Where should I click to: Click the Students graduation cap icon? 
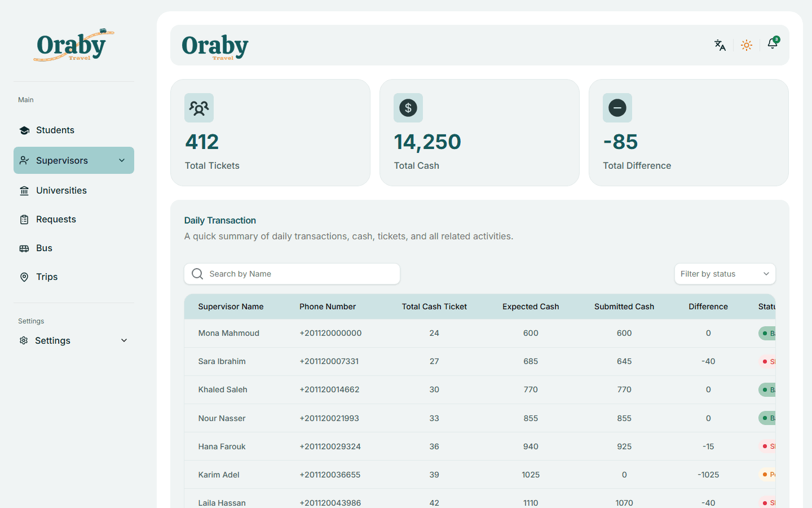tap(24, 130)
